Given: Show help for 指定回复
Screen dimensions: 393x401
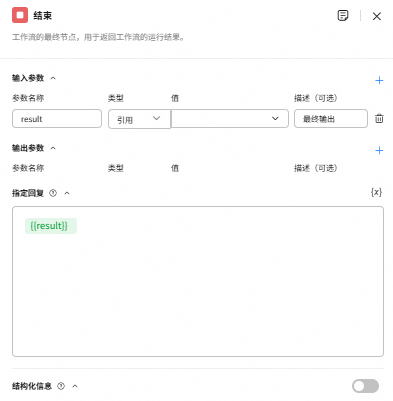Looking at the screenshot, I should coord(53,193).
